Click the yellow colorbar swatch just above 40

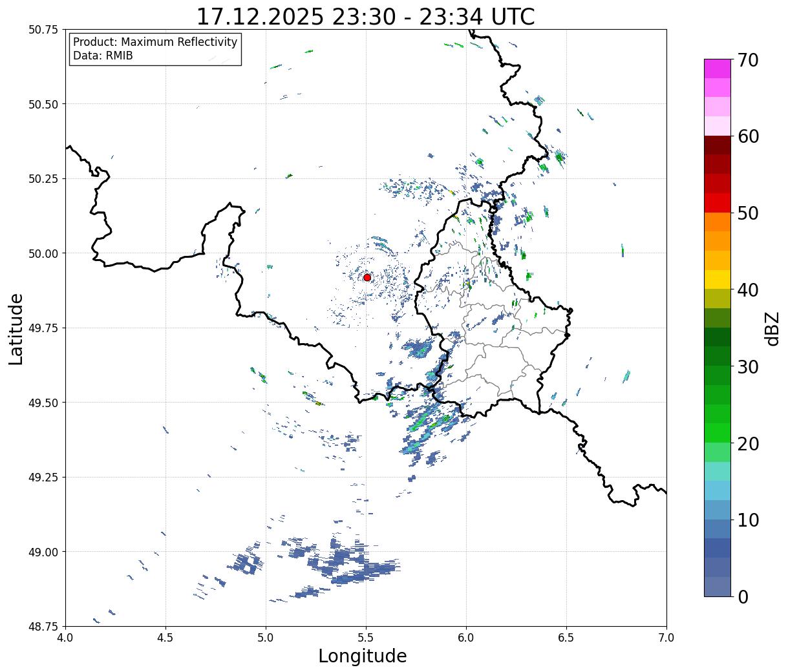coord(718,279)
